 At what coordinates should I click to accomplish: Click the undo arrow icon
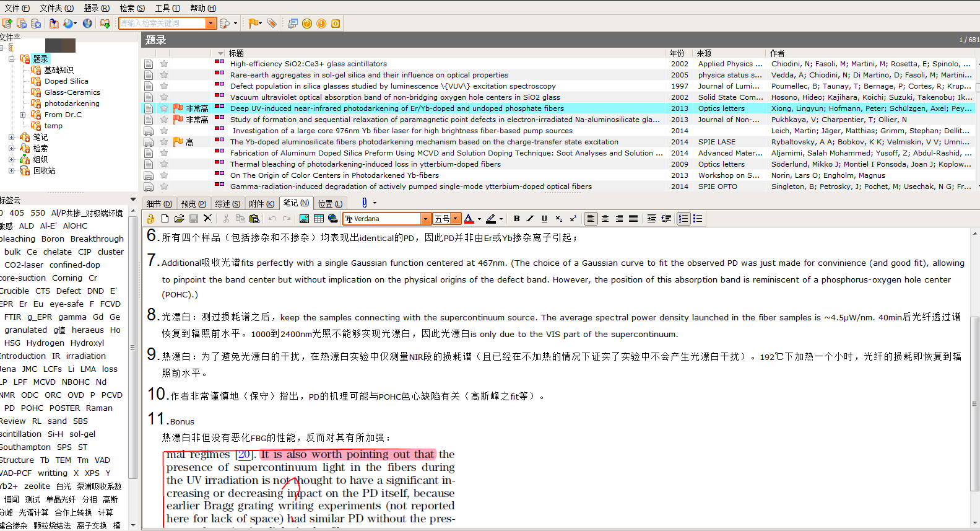pyautogui.click(x=272, y=219)
